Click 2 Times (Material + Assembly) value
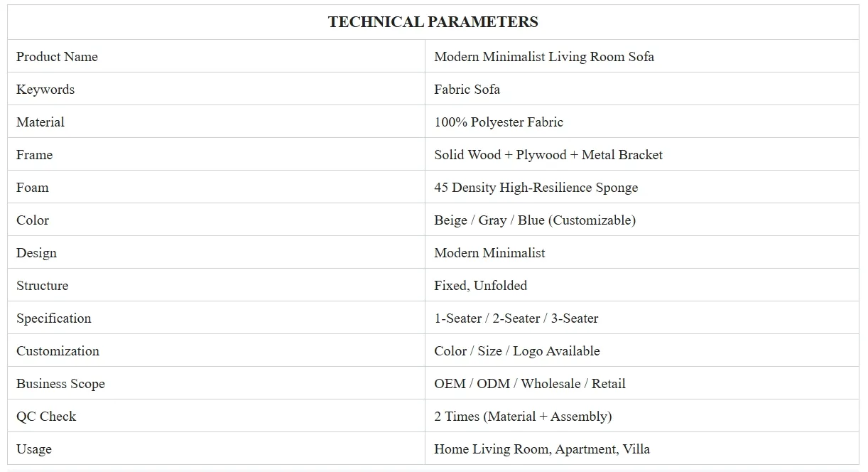 522,417
